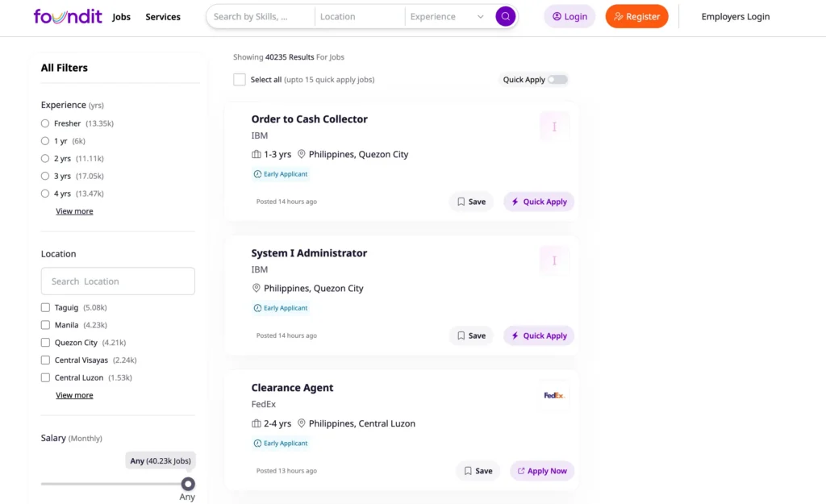This screenshot has width=826, height=504.
Task: Click Early Applicant badge on System I Administrator
Action: pyautogui.click(x=281, y=307)
